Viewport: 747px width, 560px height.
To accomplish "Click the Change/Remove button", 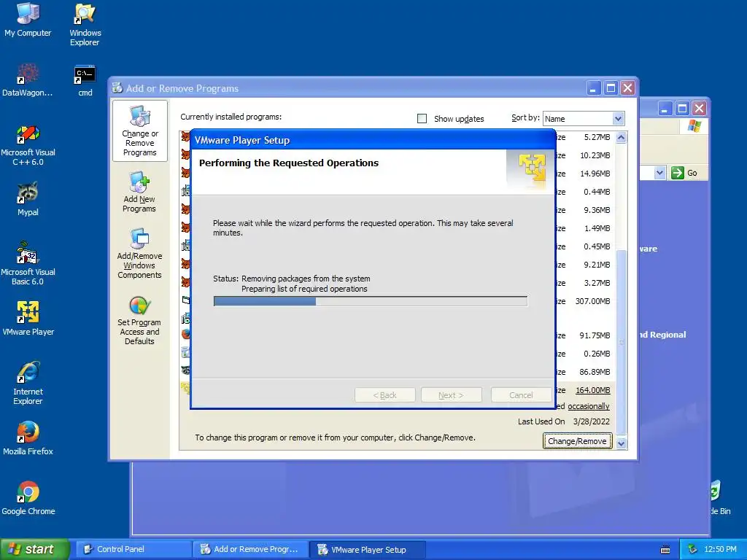I will (x=577, y=441).
